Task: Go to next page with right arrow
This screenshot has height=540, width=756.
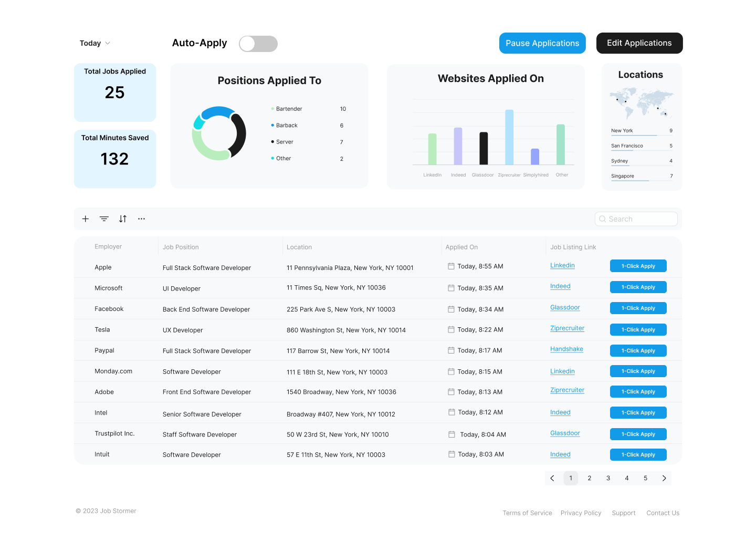Action: coord(664,478)
